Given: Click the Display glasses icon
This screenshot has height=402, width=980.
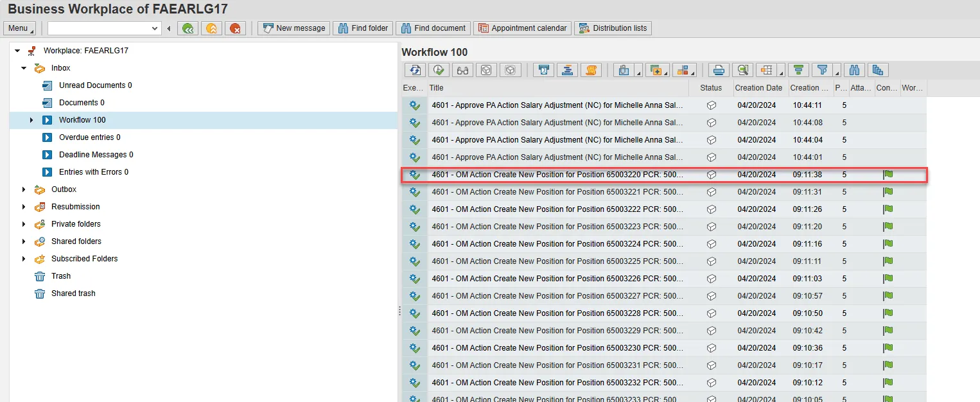Looking at the screenshot, I should click(x=462, y=71).
